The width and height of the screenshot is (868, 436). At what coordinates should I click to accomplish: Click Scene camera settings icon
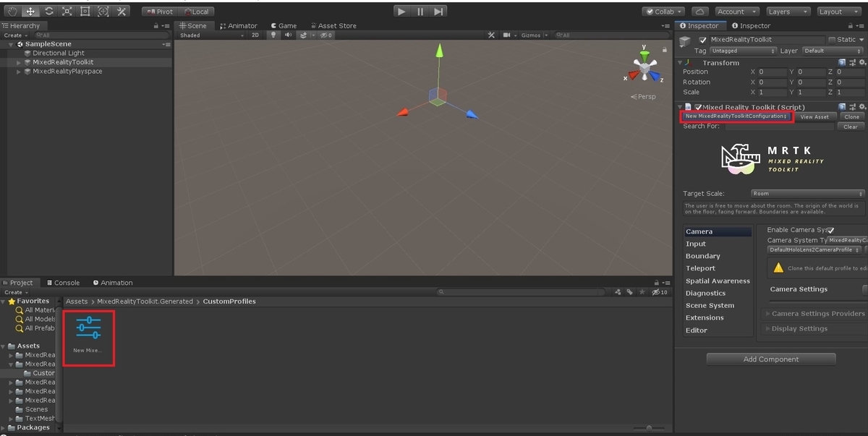508,35
